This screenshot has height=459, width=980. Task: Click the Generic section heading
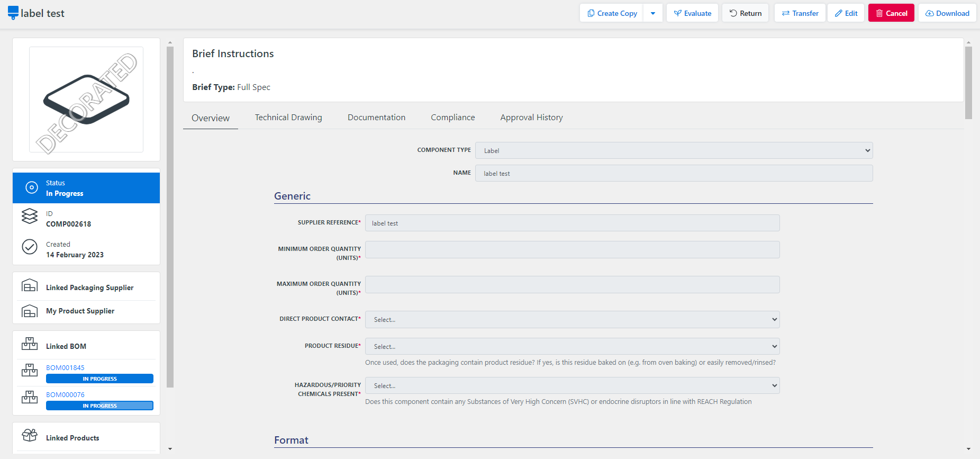tap(292, 196)
